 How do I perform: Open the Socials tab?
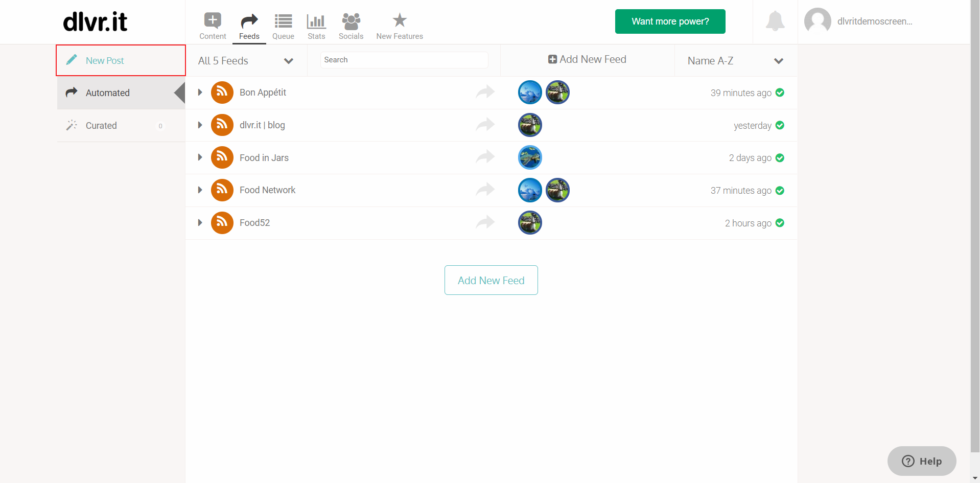(x=351, y=27)
